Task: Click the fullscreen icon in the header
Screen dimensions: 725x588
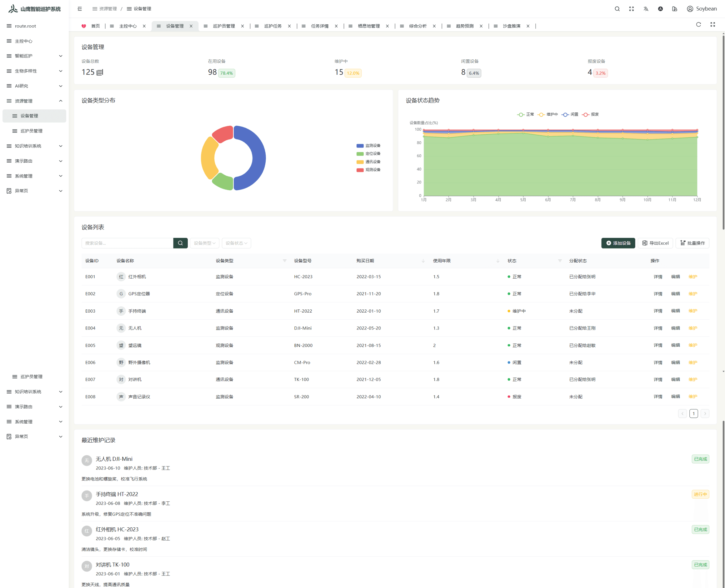Action: coord(631,9)
